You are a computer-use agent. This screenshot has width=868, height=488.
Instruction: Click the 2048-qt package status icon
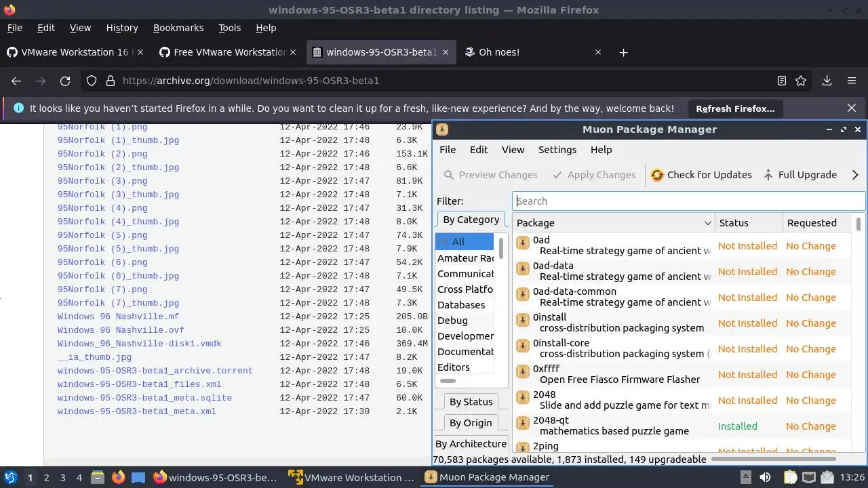pos(523,424)
